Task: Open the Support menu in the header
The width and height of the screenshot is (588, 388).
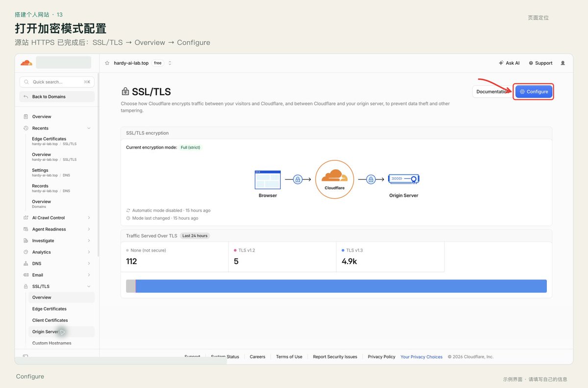Action: 540,63
